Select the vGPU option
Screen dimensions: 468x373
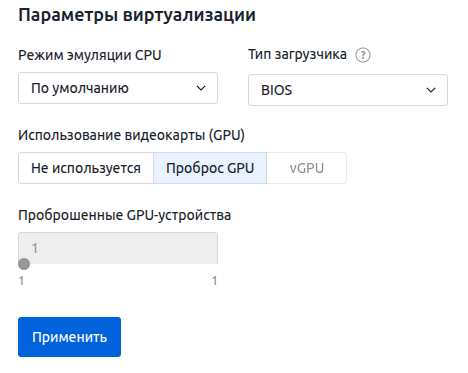tap(307, 168)
